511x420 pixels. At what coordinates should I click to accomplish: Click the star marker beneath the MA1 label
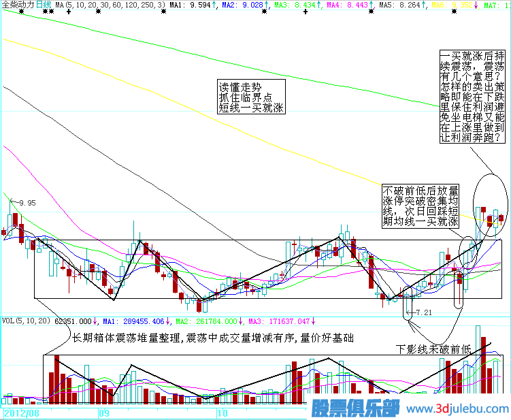pyautogui.click(x=163, y=12)
